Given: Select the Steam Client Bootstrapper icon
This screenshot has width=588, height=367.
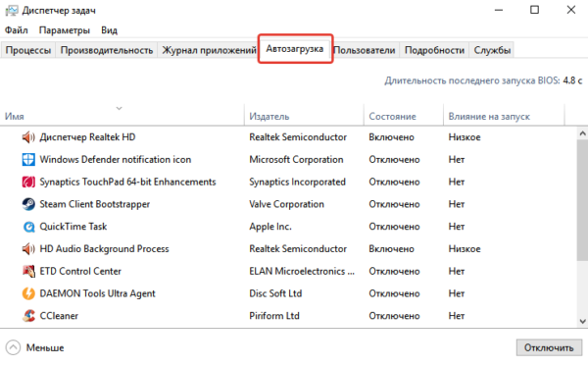Looking at the screenshot, I should 28,204.
